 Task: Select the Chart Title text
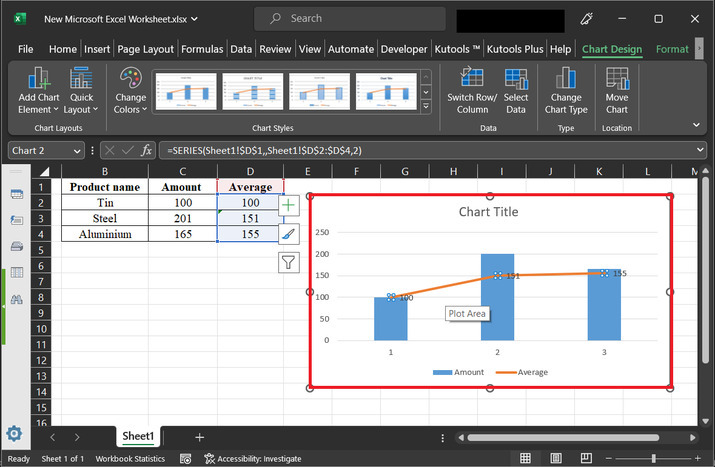[488, 212]
